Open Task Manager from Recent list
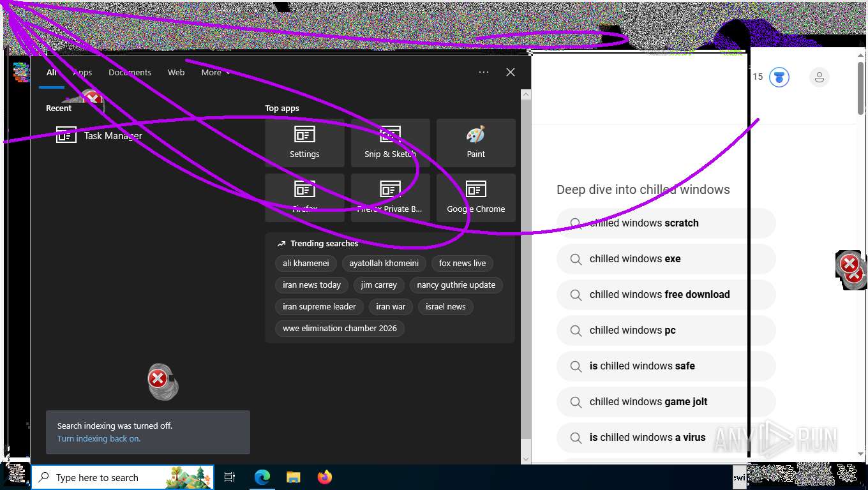This screenshot has height=490, width=868. 100,135
